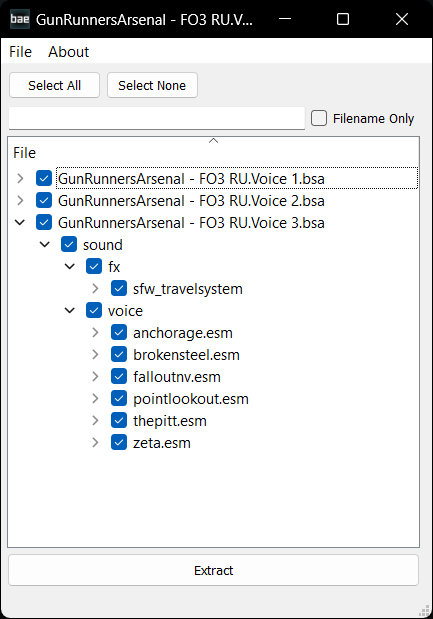Select the thepitt.esm label
The width and height of the screenshot is (433, 619).
click(x=170, y=421)
